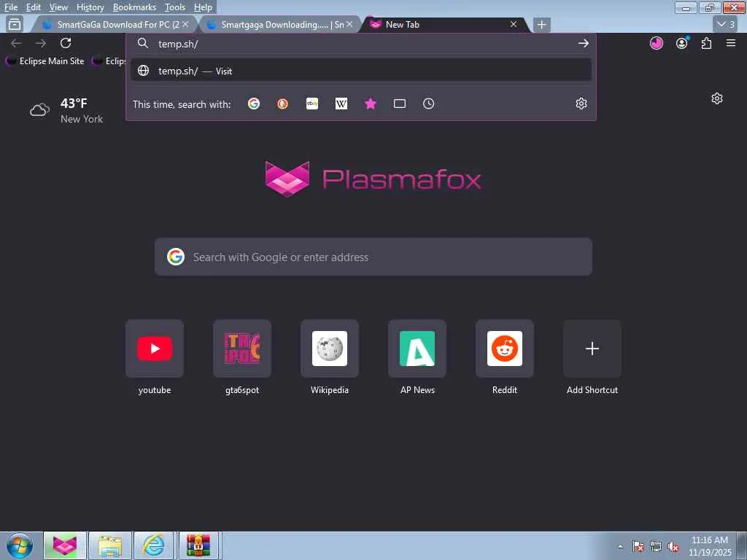Close the SmartGaGa Download For PC tab
Screen dimensions: 747x560
click(x=185, y=24)
